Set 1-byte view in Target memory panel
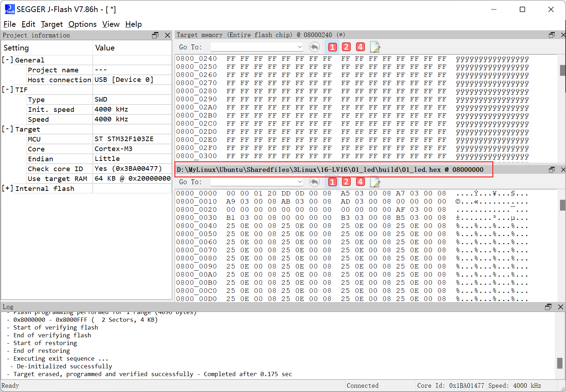 click(x=332, y=47)
